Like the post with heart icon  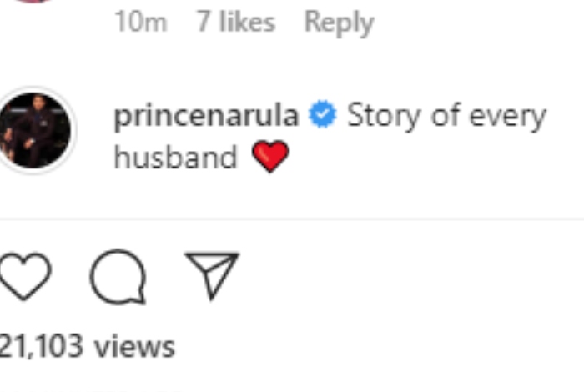[24, 277]
